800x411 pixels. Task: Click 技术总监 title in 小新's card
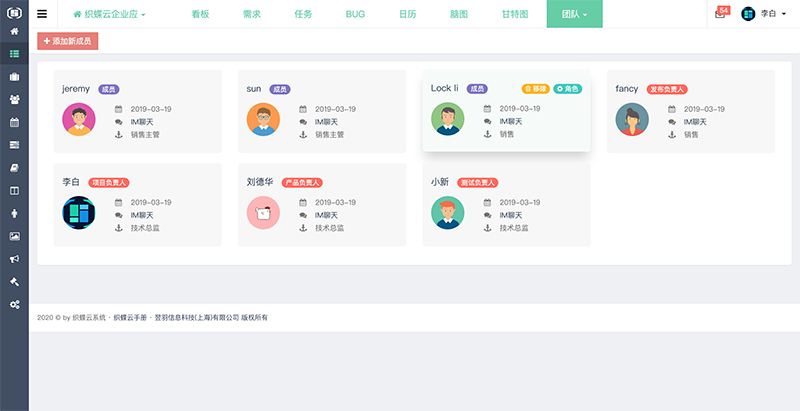pos(514,228)
